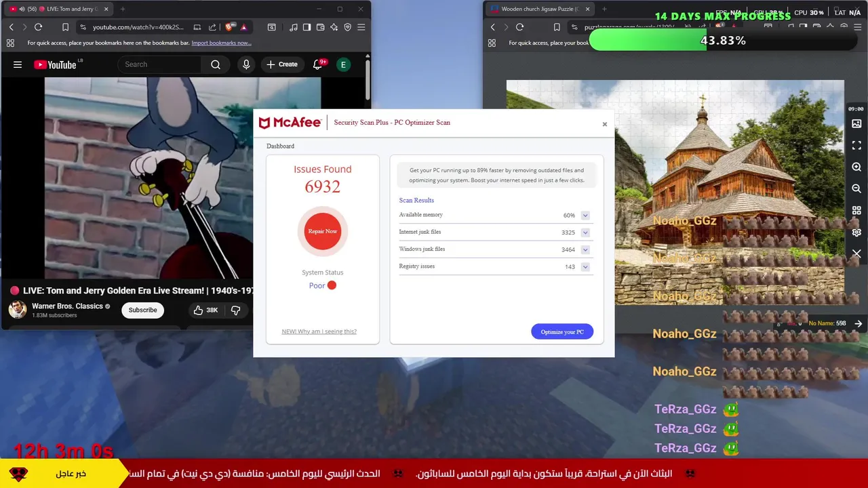Viewport: 868px width, 488px height.
Task: Open a new tab in YouTube window
Action: tap(123, 9)
